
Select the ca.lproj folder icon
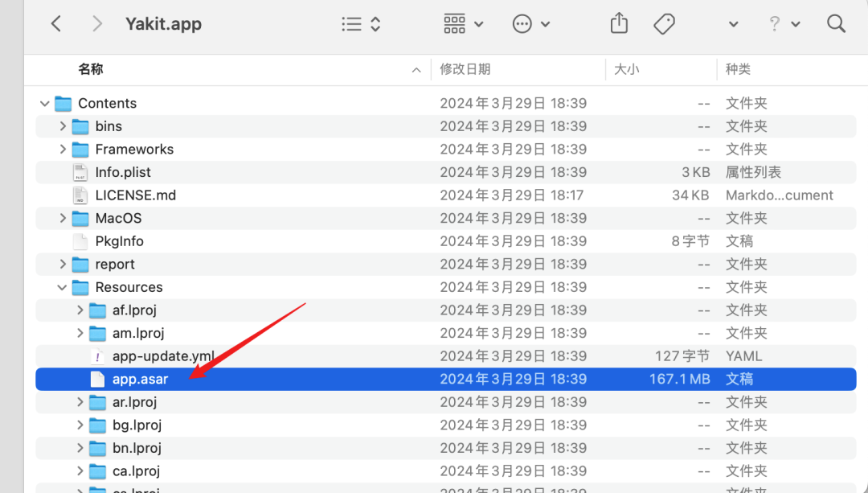97,471
